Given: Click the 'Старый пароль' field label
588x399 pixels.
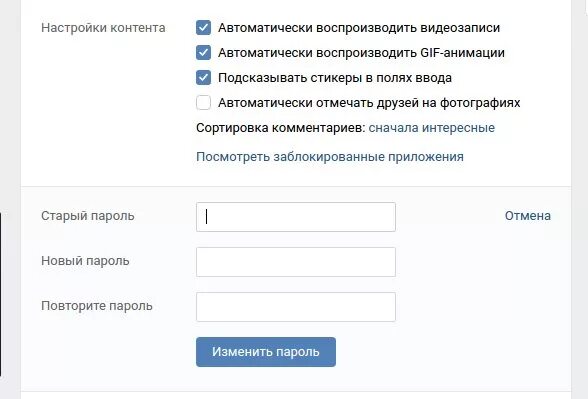Looking at the screenshot, I should click(88, 216).
